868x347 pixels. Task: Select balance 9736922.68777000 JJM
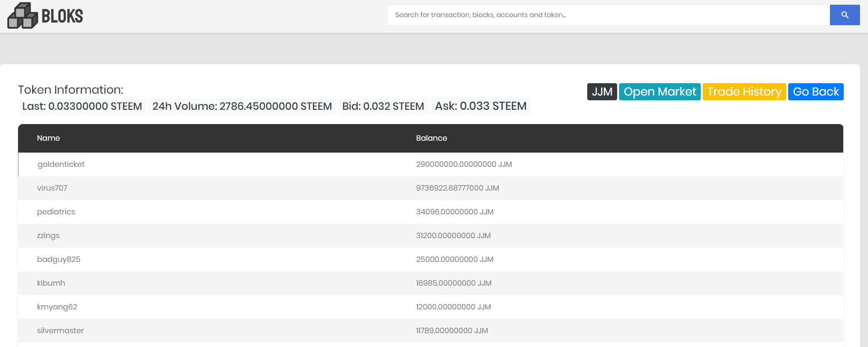pos(458,188)
